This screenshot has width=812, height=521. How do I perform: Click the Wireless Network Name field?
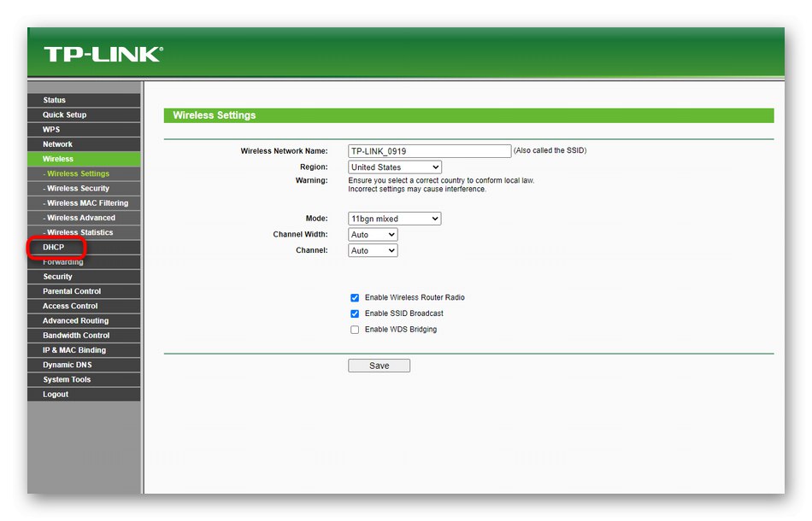(429, 151)
